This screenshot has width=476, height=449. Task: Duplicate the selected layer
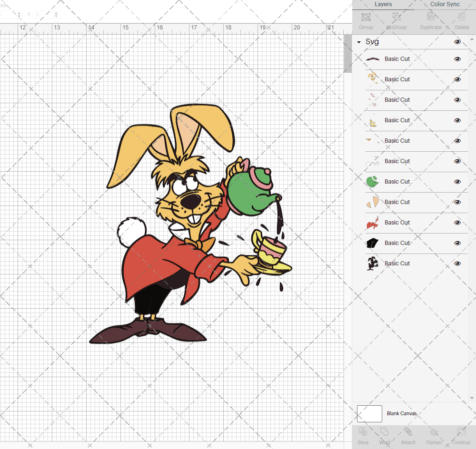[431, 17]
